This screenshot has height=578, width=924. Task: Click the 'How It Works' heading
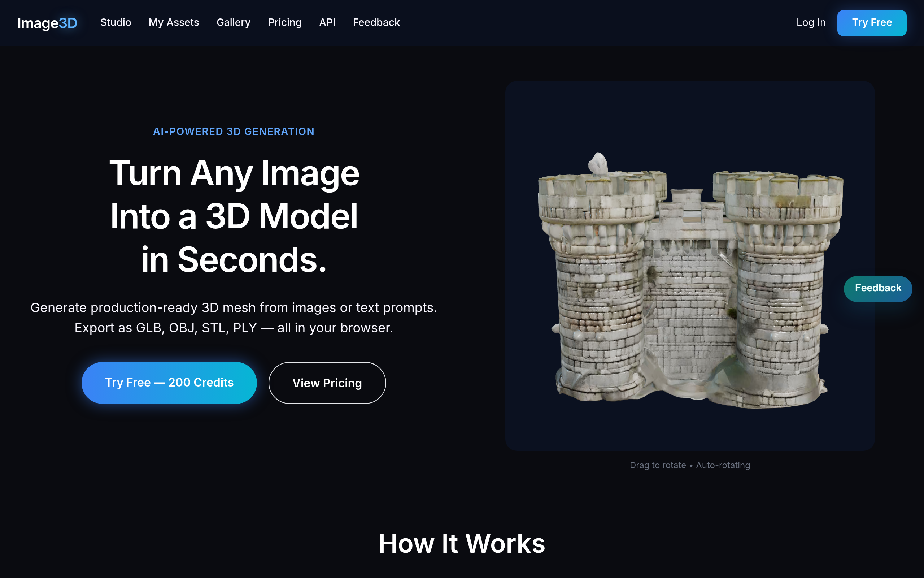coord(462,543)
